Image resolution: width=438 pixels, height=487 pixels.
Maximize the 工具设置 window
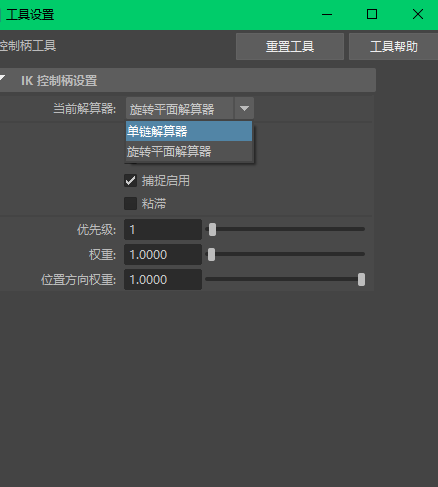372,14
